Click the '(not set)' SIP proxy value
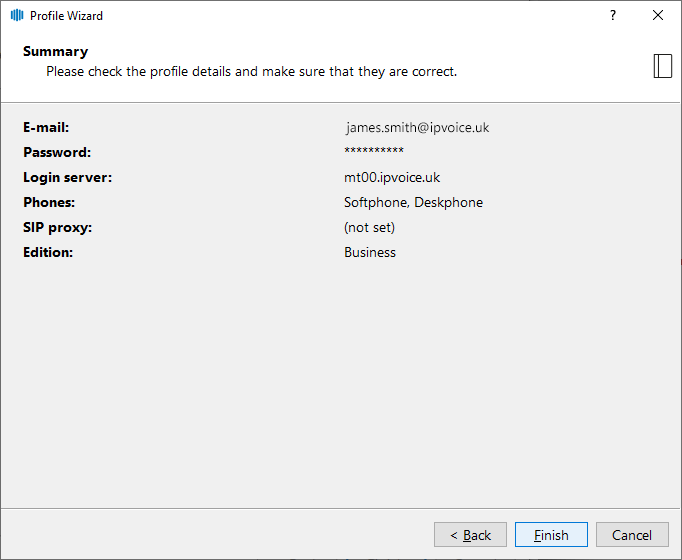This screenshot has height=560, width=682. click(x=369, y=228)
